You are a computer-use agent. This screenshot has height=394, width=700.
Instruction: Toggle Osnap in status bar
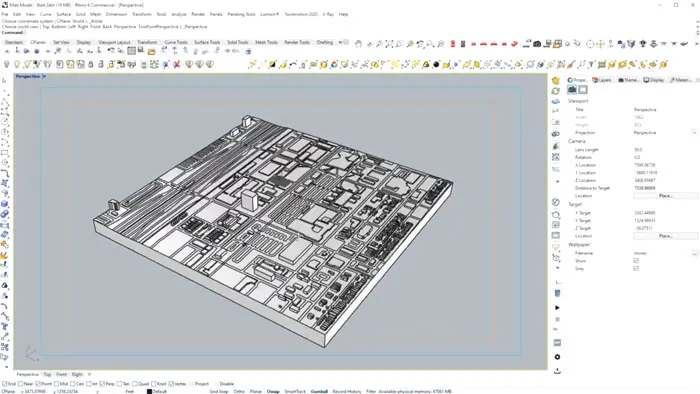(273, 391)
